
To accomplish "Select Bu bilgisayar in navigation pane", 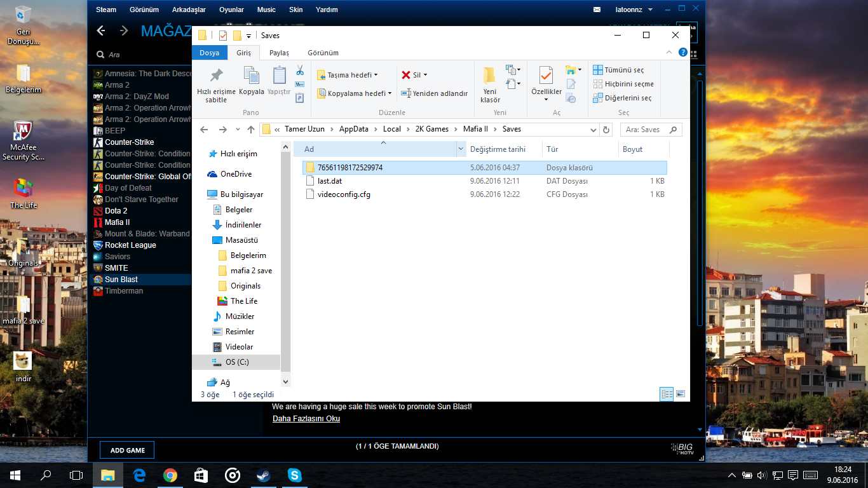I will pyautogui.click(x=241, y=194).
